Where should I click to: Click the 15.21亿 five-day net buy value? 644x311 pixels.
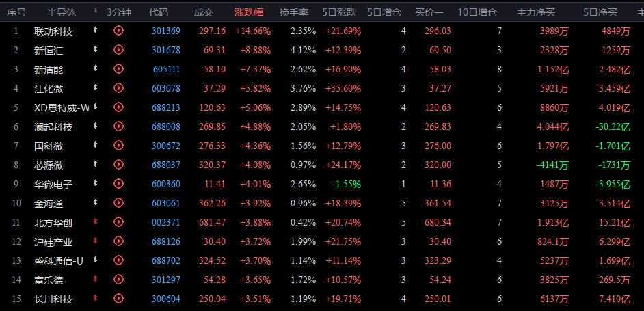coord(615,223)
